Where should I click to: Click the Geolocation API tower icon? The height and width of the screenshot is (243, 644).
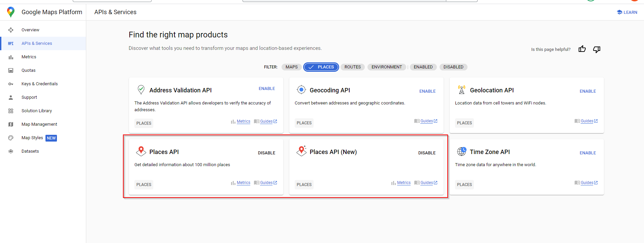[461, 90]
